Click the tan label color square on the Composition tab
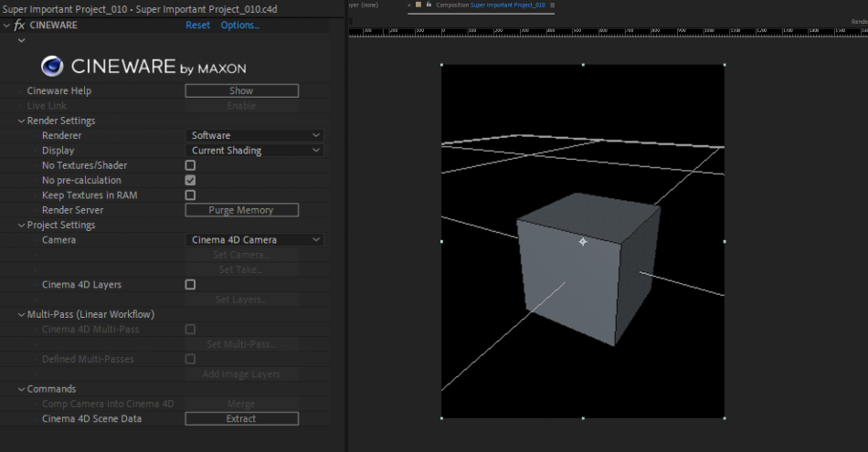This screenshot has height=452, width=868. tap(418, 5)
